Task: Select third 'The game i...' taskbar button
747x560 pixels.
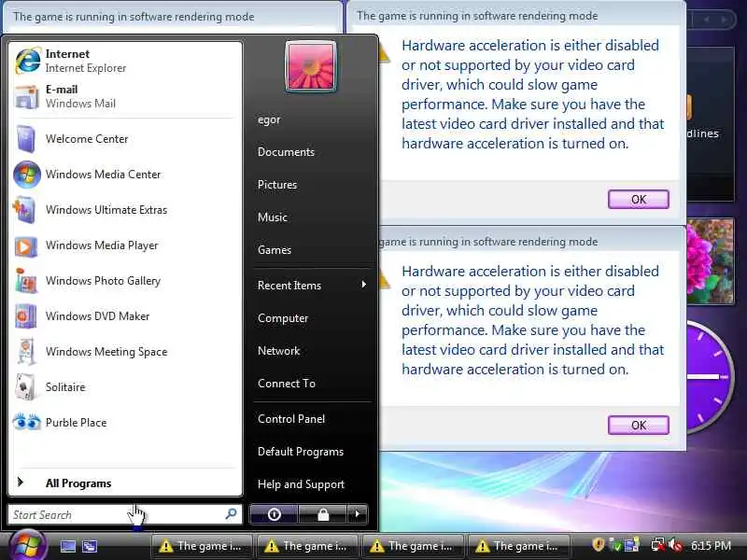Action: (412, 546)
